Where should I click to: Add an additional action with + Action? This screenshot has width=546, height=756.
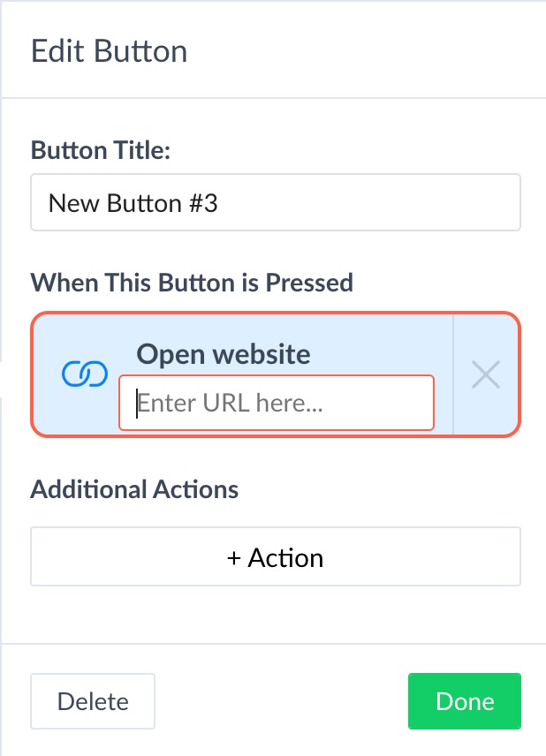tap(276, 556)
